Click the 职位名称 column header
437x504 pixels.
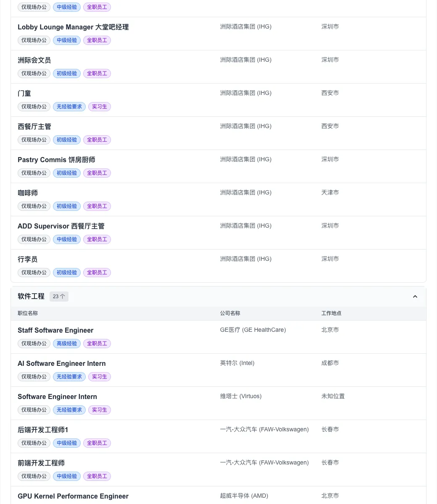(28, 313)
